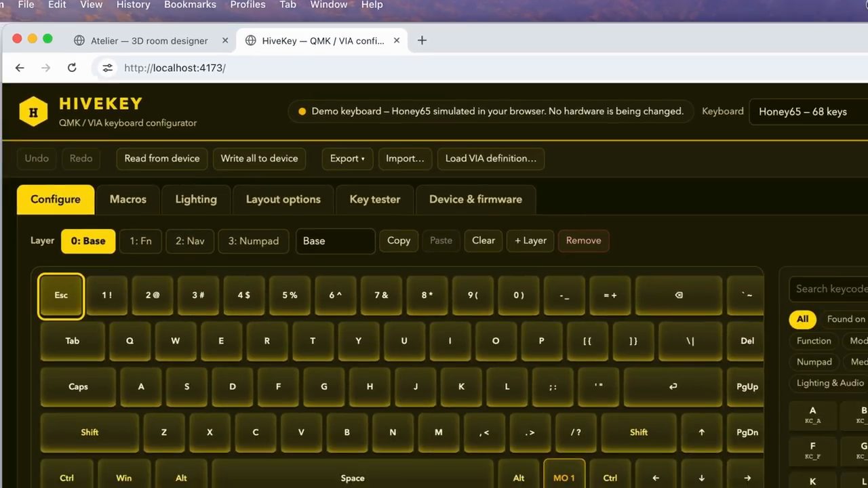Select the Enter key on the keyboard layout
868x488 pixels.
pyautogui.click(x=673, y=386)
